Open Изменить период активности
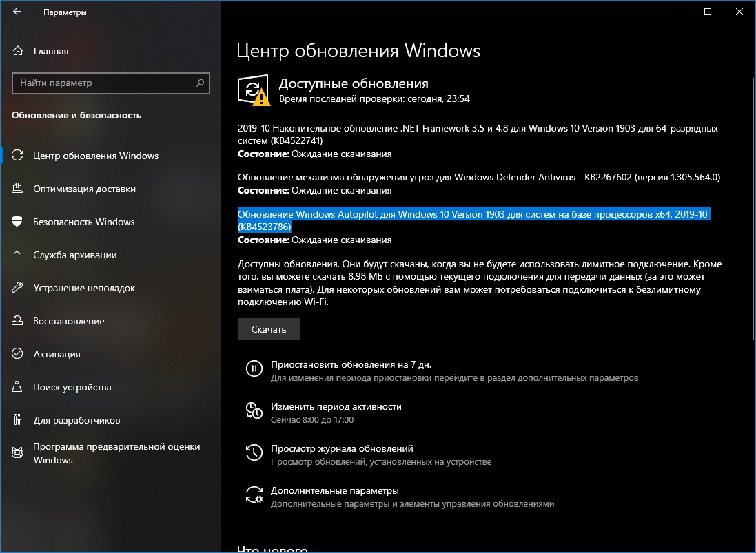The image size is (756, 553). (x=336, y=406)
